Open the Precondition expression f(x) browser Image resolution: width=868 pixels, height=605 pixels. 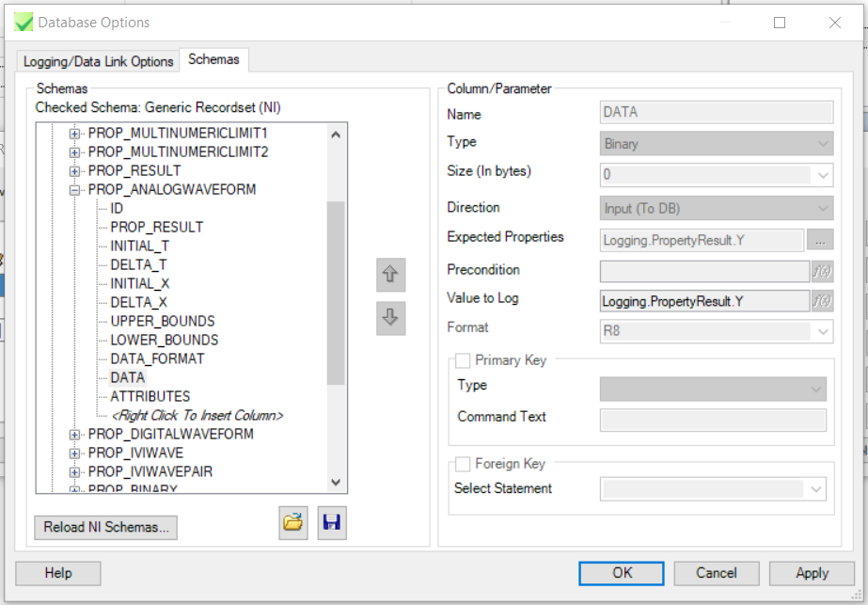pos(822,271)
